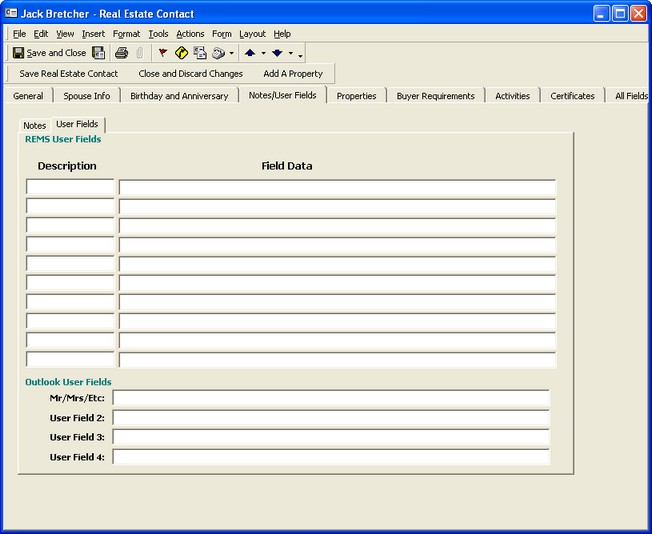Screen dimensions: 652x534
Task: Close the Real Estate Contact window
Action: click(638, 14)
